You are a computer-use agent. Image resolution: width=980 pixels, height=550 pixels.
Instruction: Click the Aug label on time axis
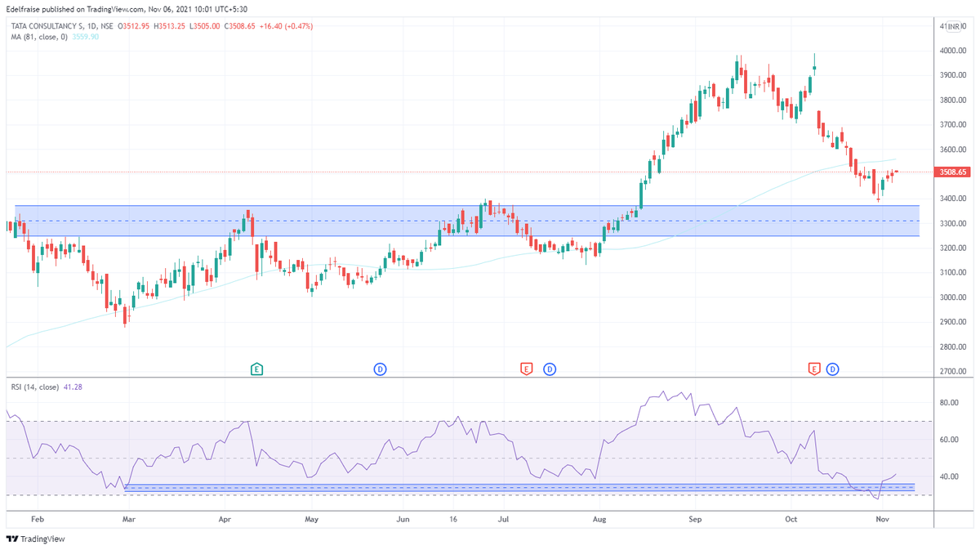pos(599,519)
